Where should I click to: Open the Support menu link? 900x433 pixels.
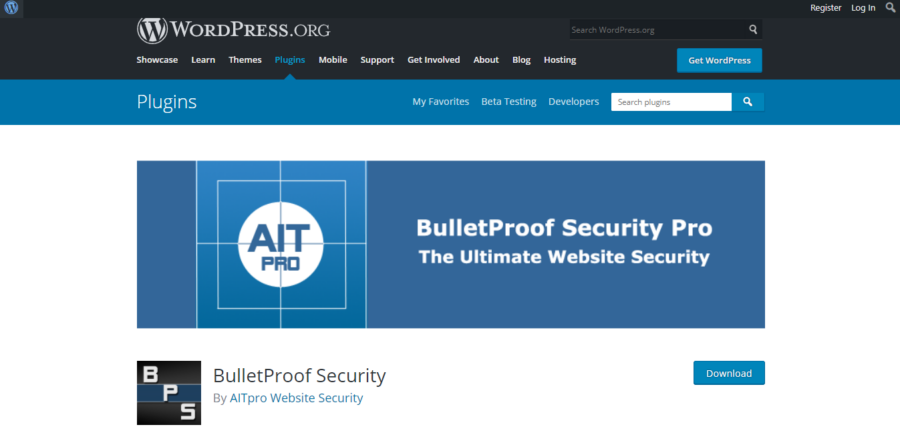pyautogui.click(x=377, y=60)
